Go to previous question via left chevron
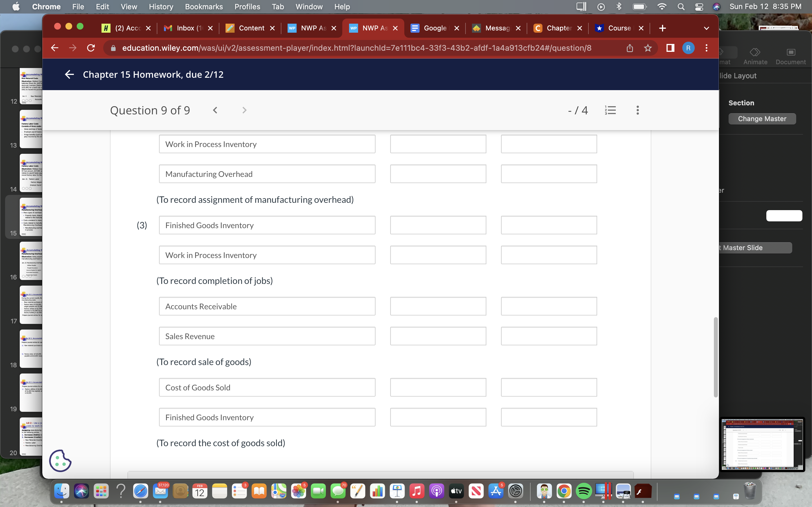The width and height of the screenshot is (812, 507). pyautogui.click(x=215, y=110)
